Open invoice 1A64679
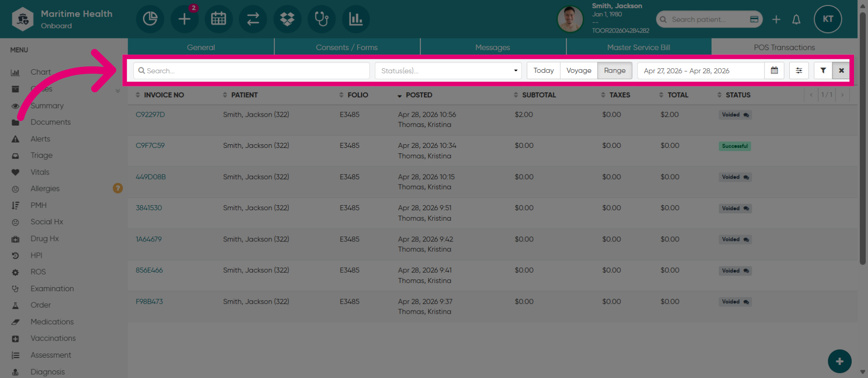This screenshot has width=868, height=378. (149, 239)
